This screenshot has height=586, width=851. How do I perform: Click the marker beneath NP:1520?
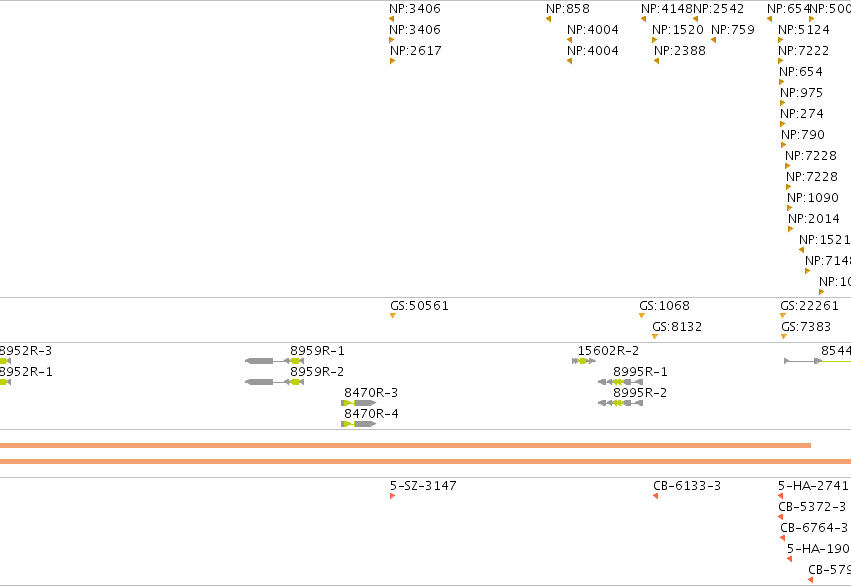click(655, 40)
